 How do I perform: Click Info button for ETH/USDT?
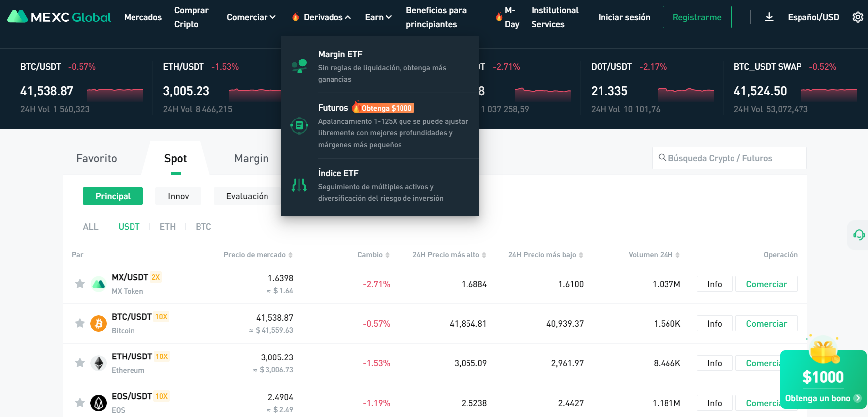coord(715,363)
